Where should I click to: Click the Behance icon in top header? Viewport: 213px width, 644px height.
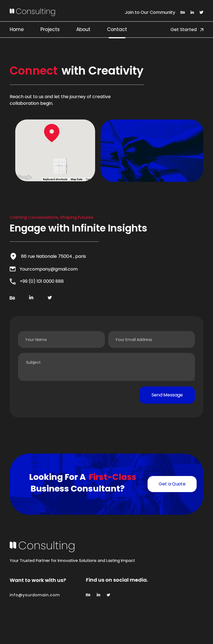(x=182, y=12)
